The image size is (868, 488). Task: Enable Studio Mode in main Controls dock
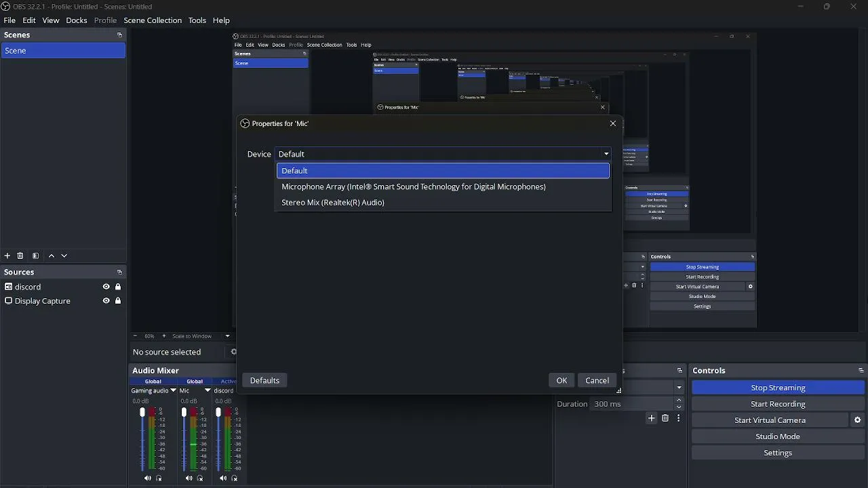[x=778, y=436]
